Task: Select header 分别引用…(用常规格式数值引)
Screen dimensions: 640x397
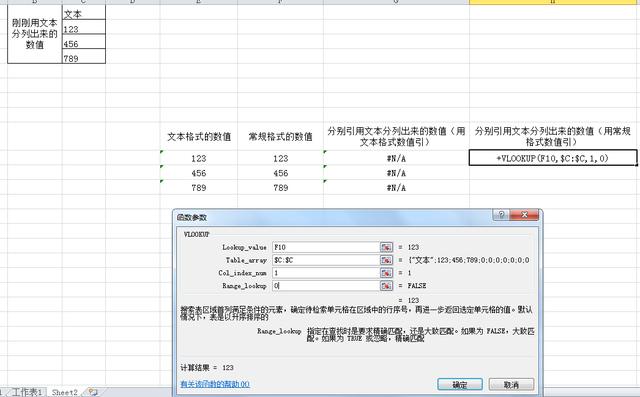Action: [553, 136]
